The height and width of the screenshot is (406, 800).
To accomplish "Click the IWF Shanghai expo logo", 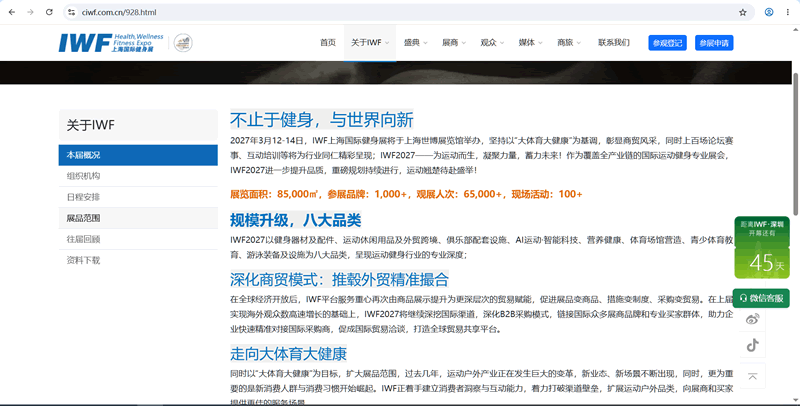I will (x=111, y=43).
